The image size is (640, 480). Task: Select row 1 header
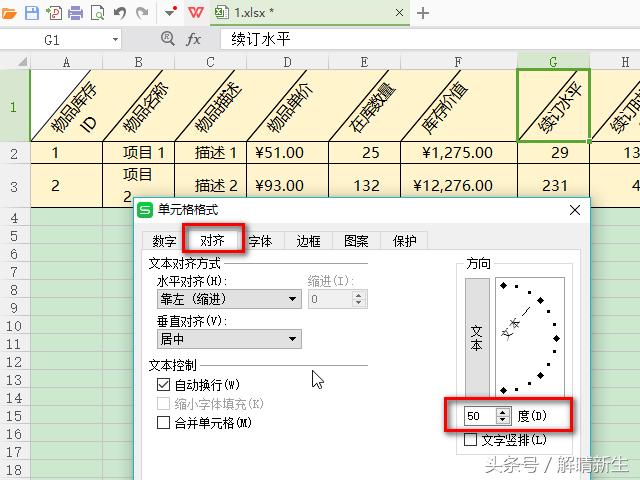pyautogui.click(x=14, y=107)
